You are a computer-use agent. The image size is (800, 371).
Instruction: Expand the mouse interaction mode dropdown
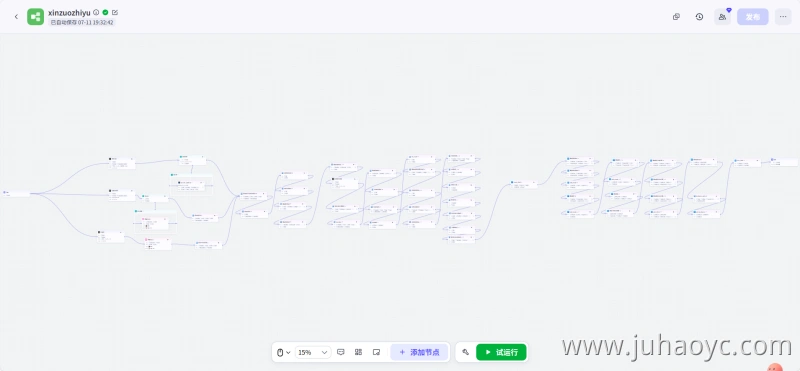tap(283, 352)
